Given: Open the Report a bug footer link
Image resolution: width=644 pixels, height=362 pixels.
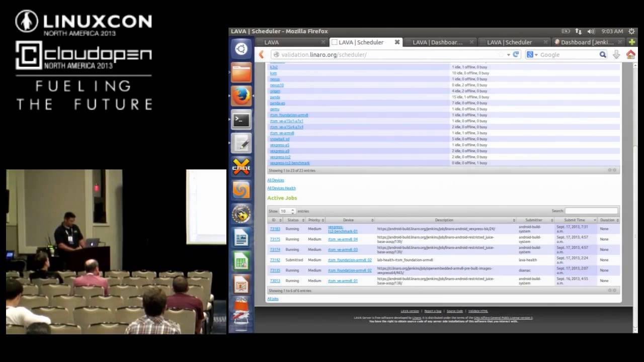Looking at the screenshot, I should point(433,311).
